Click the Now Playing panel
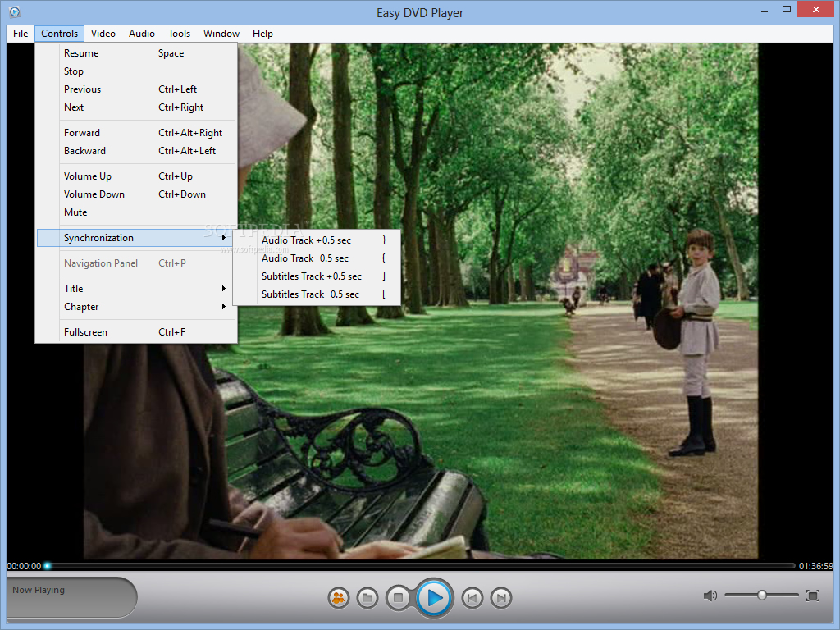 click(71, 597)
